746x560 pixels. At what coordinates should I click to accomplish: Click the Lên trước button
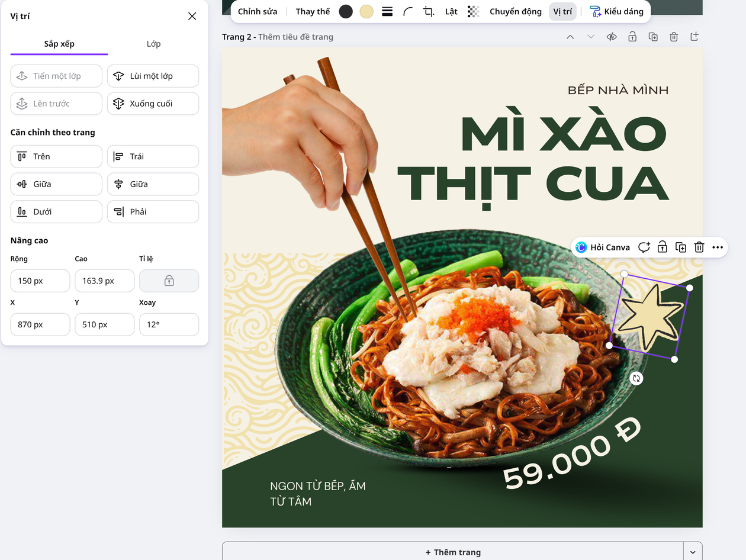click(56, 104)
